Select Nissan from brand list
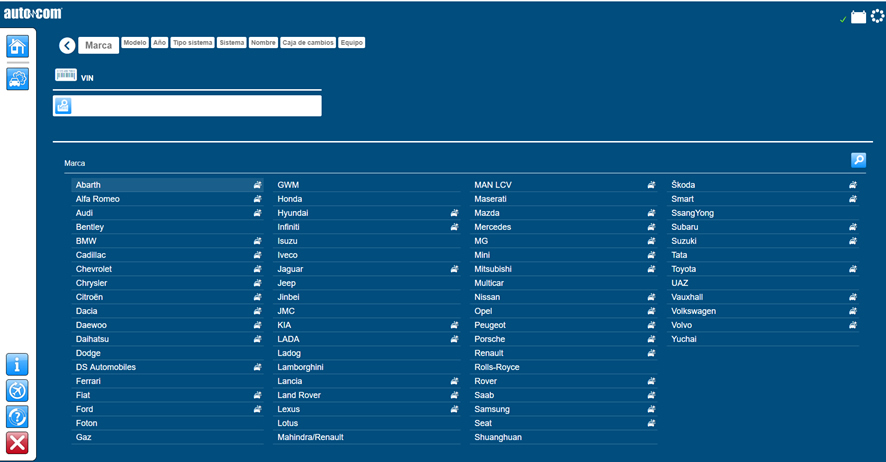Viewport: 886px width, 462px height. click(x=564, y=297)
